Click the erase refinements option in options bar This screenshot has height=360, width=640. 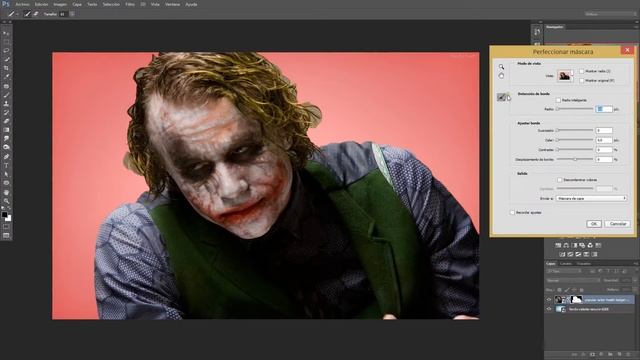coord(36,14)
